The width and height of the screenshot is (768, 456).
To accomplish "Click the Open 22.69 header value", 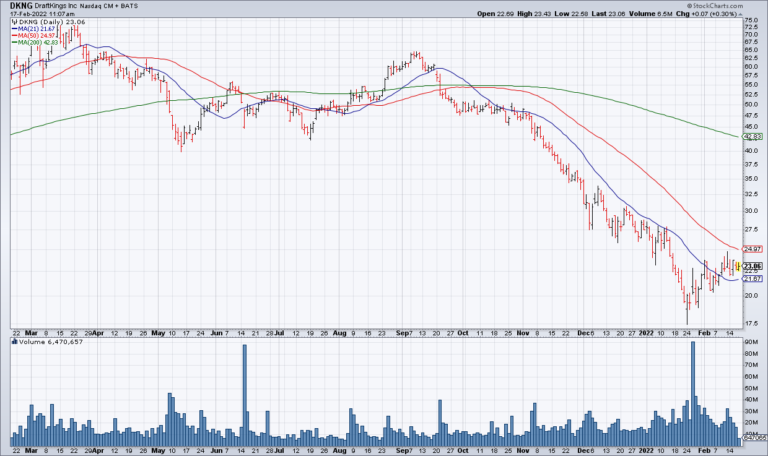I will click(525, 12).
